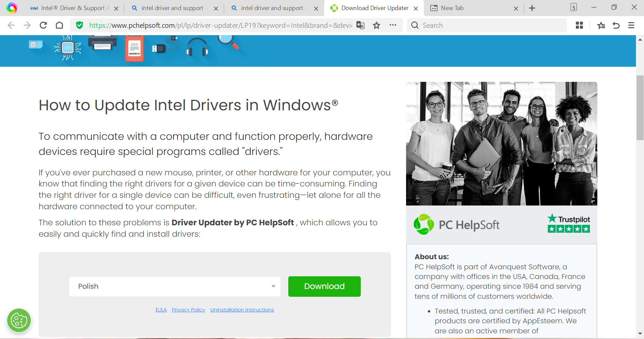Open a new tab with plus
The width and height of the screenshot is (644, 339).
(532, 8)
